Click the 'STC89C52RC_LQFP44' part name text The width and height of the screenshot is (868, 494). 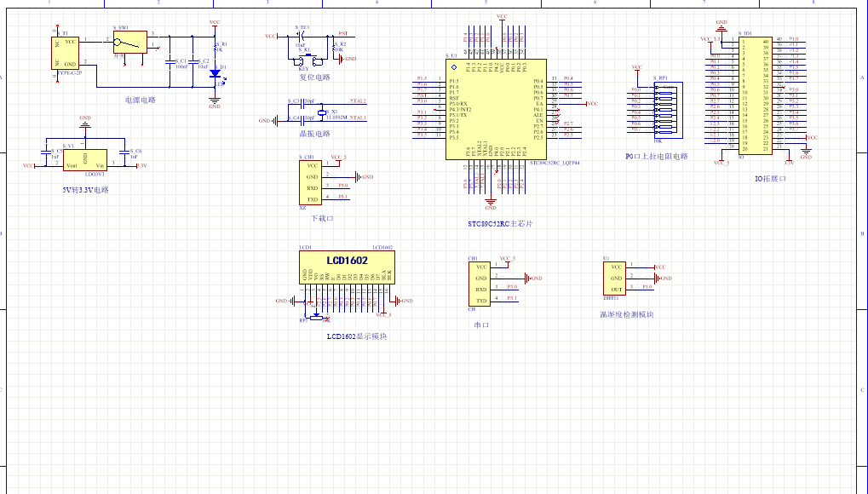[555, 163]
